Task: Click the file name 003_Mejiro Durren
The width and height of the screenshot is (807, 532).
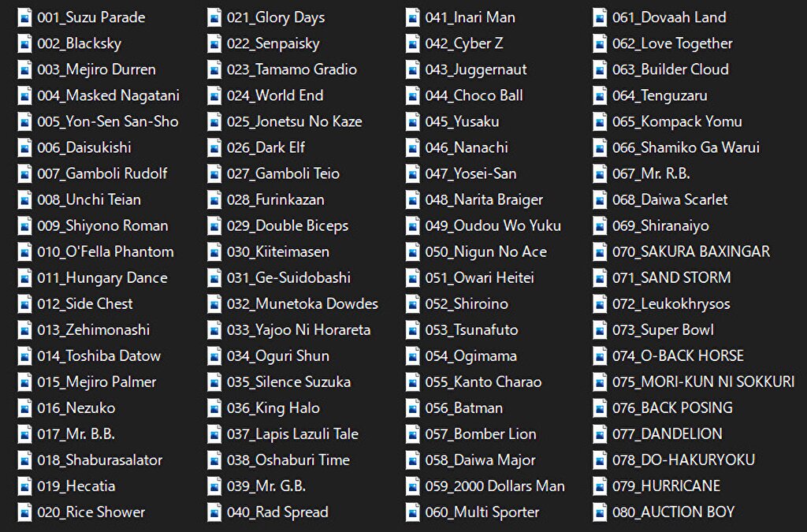Action: click(96, 69)
